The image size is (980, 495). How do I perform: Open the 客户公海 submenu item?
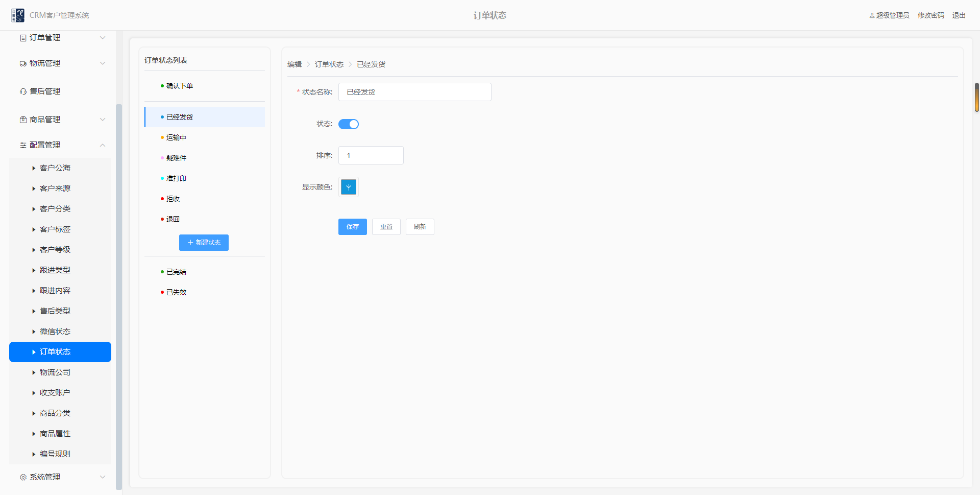[60, 168]
